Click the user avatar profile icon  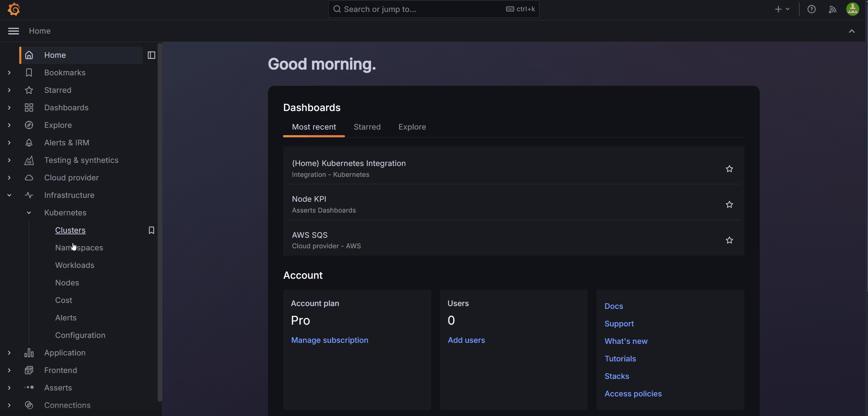852,9
